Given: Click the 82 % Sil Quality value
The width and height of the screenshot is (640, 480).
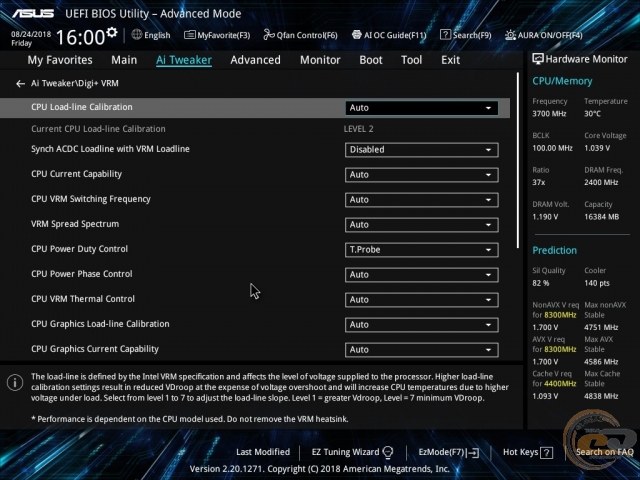Looking at the screenshot, I should point(541,283).
